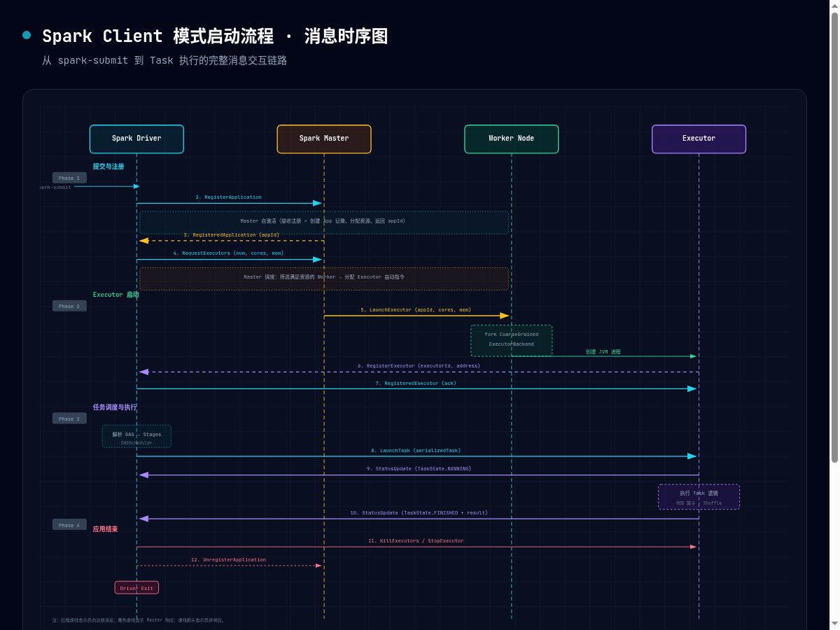Viewport: 840px width, 630px height.
Task: Click the 'fork CoarseGrained ExecutorBackend' note box
Action: [512, 340]
